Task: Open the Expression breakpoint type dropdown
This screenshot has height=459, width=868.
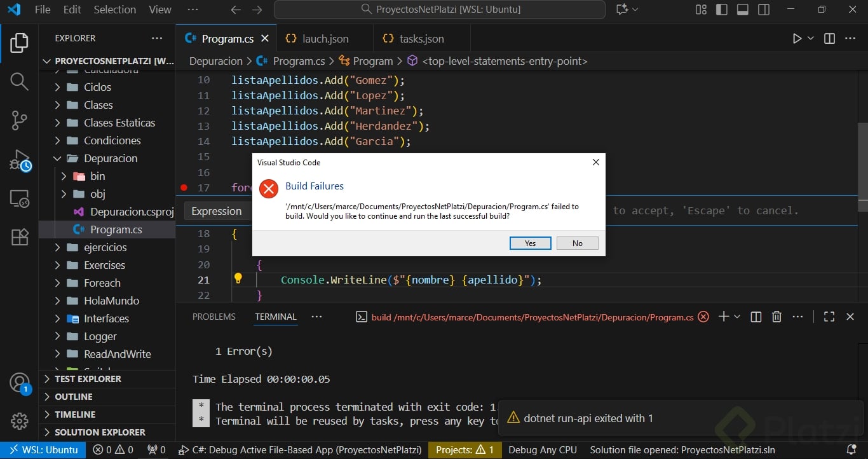Action: pos(217,211)
